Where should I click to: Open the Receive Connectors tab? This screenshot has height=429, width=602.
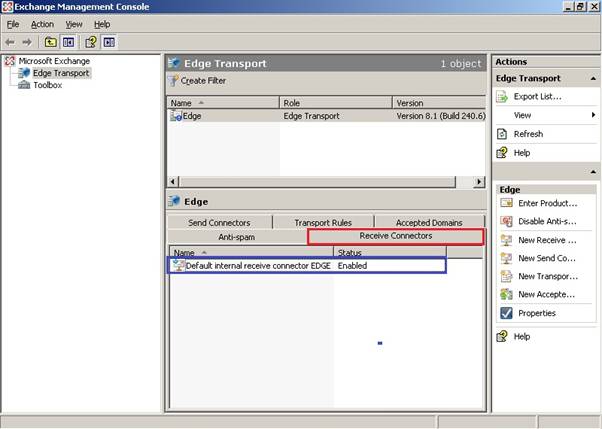point(396,236)
